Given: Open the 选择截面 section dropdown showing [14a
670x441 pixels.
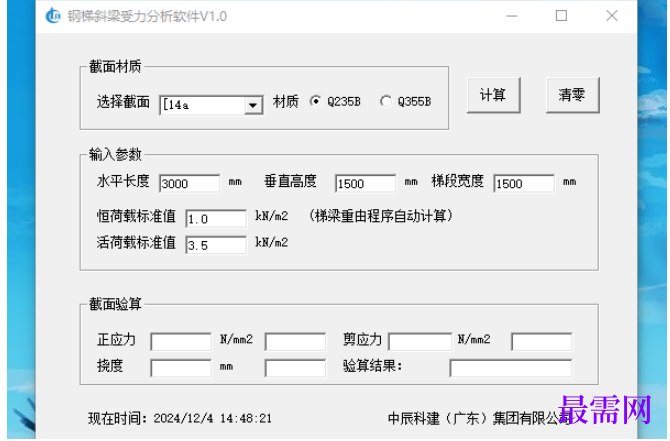Looking at the screenshot, I should (211, 105).
